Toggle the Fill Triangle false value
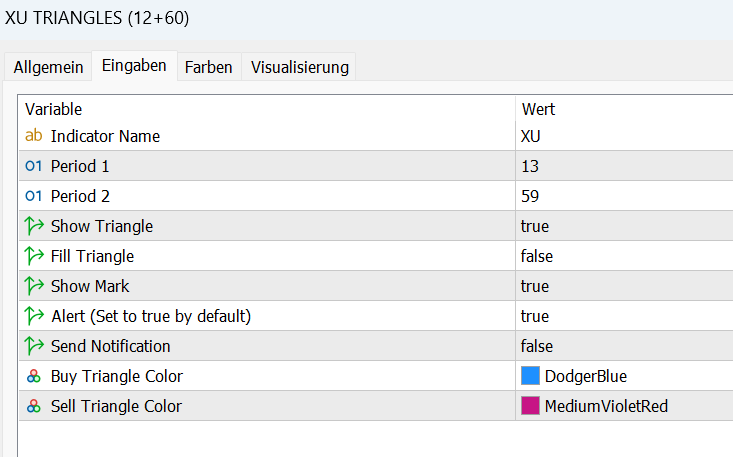Viewport: 733px width, 457px height. coord(537,256)
